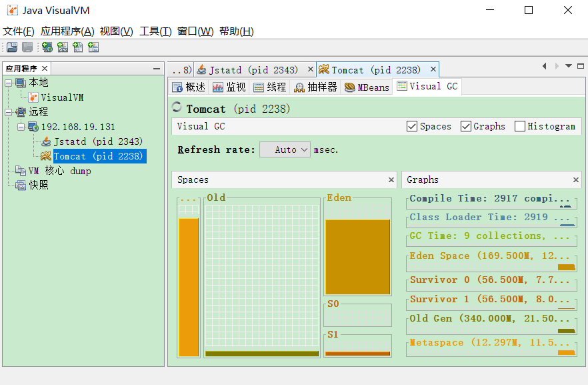Select Jstatd (pid 2343) in the tree
This screenshot has width=588, height=385.
tap(98, 141)
